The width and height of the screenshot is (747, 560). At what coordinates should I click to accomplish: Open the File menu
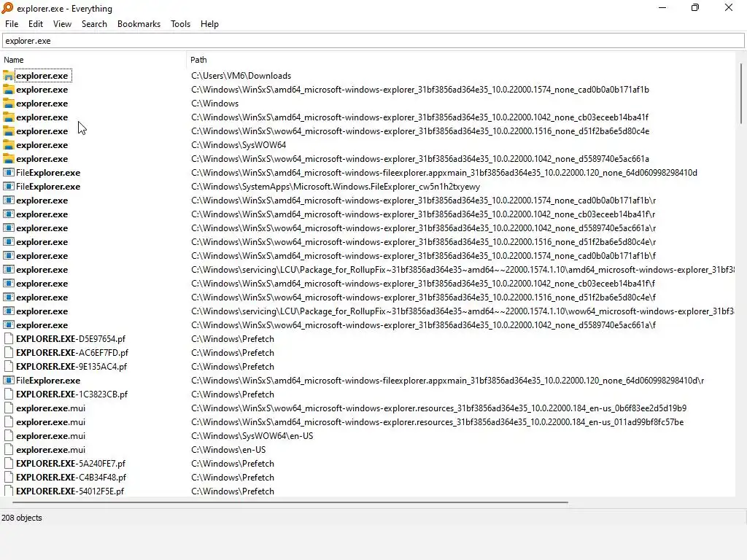[x=12, y=24]
